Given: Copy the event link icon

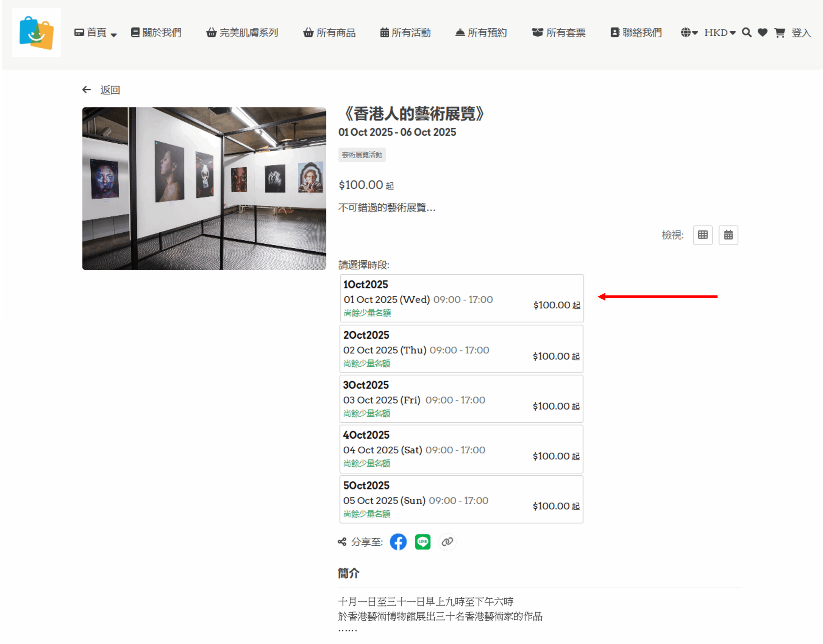Looking at the screenshot, I should [447, 542].
